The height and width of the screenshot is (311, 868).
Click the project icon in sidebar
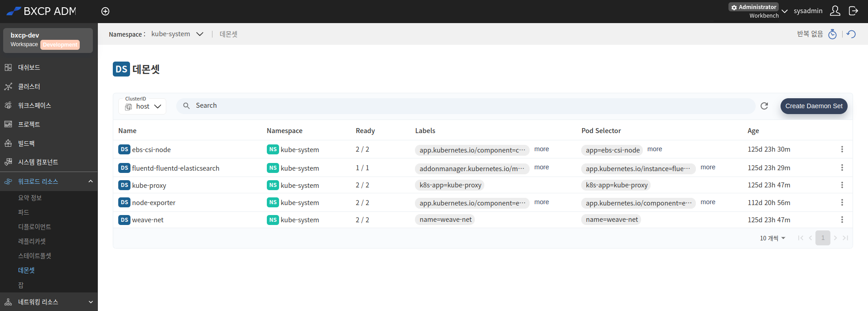pyautogui.click(x=8, y=124)
